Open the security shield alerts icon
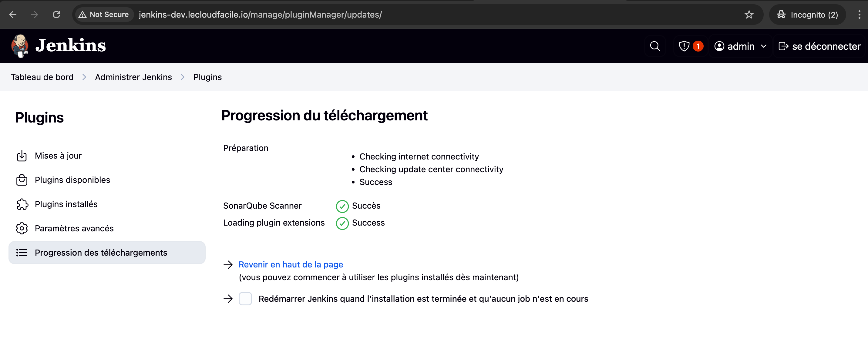Viewport: 868px width, 356px height. tap(684, 46)
